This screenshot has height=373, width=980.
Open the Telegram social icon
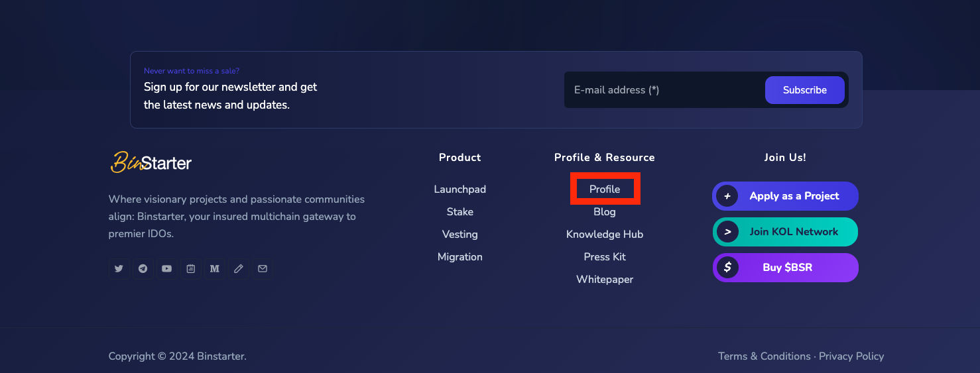coord(143,268)
